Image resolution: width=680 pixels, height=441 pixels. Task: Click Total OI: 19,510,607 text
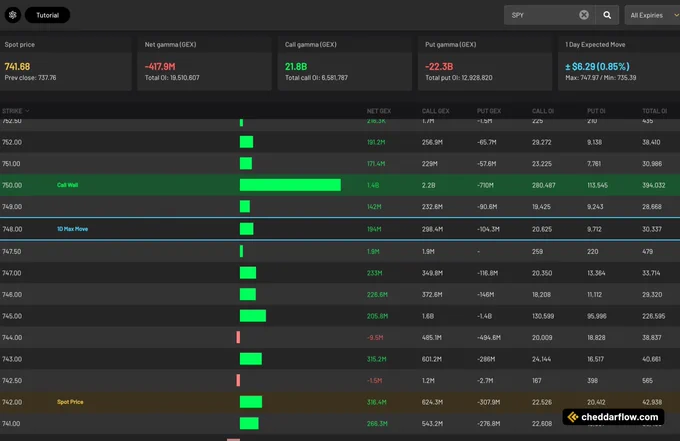click(x=172, y=78)
